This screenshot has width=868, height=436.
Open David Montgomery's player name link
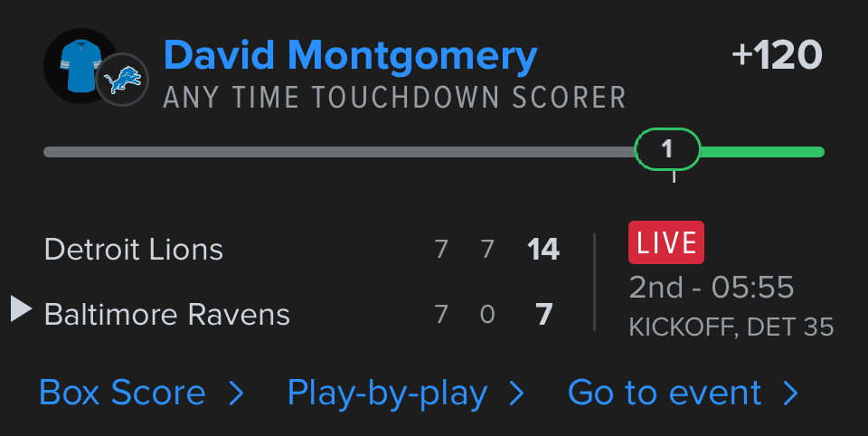(x=351, y=56)
